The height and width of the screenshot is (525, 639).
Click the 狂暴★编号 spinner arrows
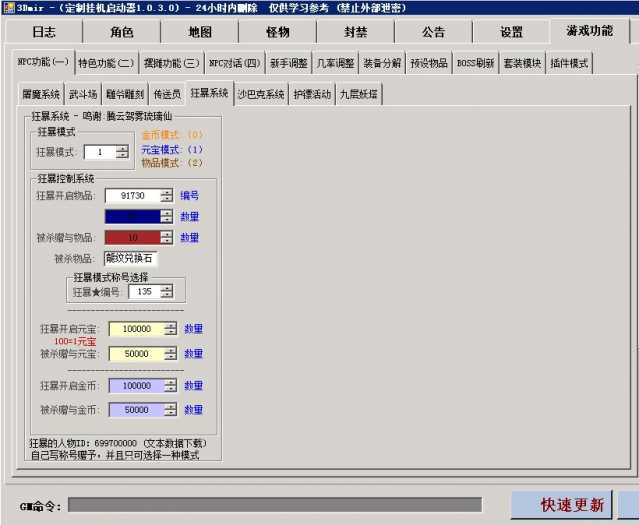click(x=166, y=292)
